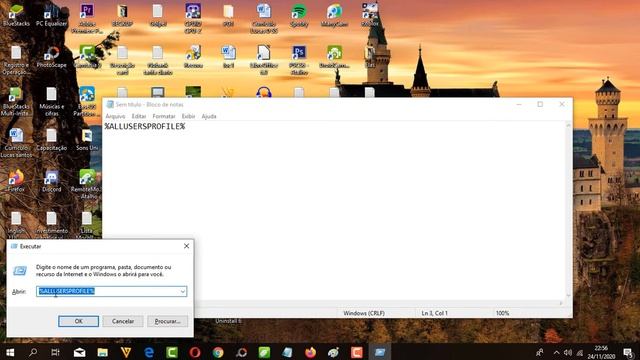Close the Executar dialog

click(186, 246)
